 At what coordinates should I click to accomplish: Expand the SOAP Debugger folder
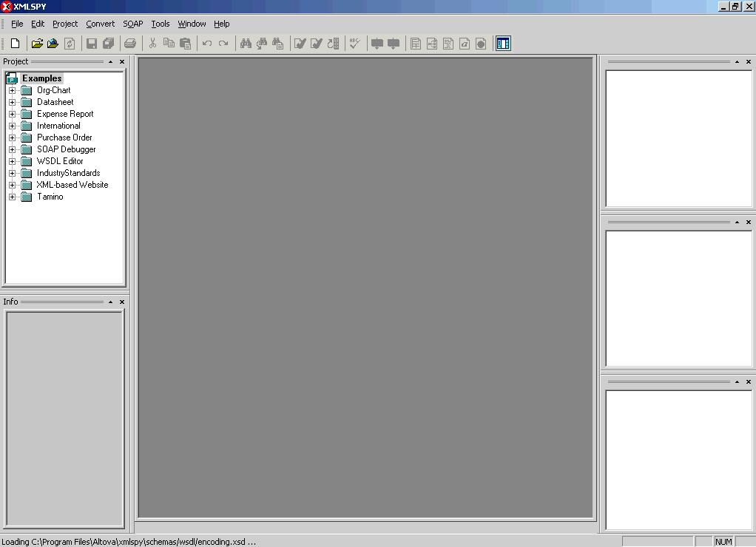12,149
